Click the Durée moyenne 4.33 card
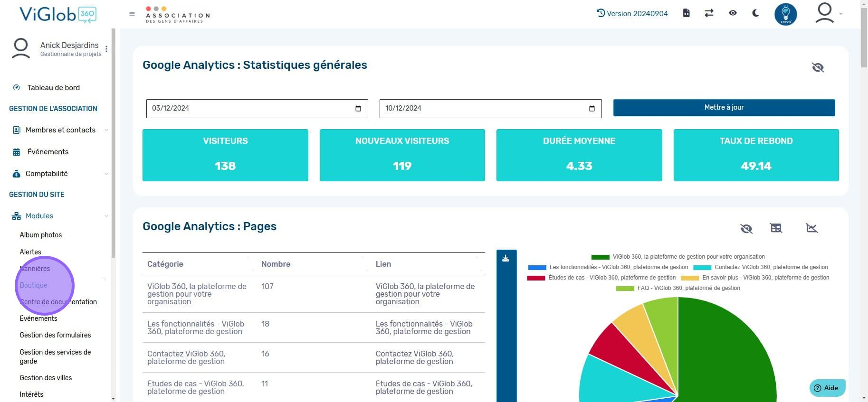Screen dimensions: 868x402 [x=579, y=155]
